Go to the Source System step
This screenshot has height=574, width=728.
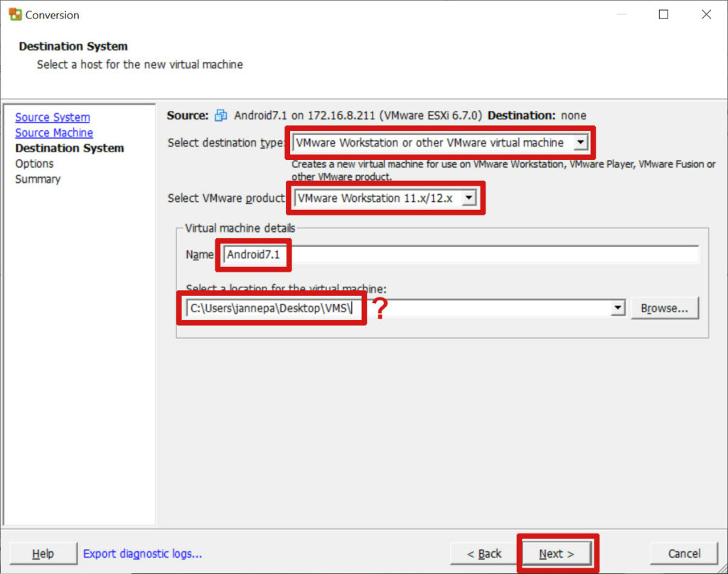[53, 117]
